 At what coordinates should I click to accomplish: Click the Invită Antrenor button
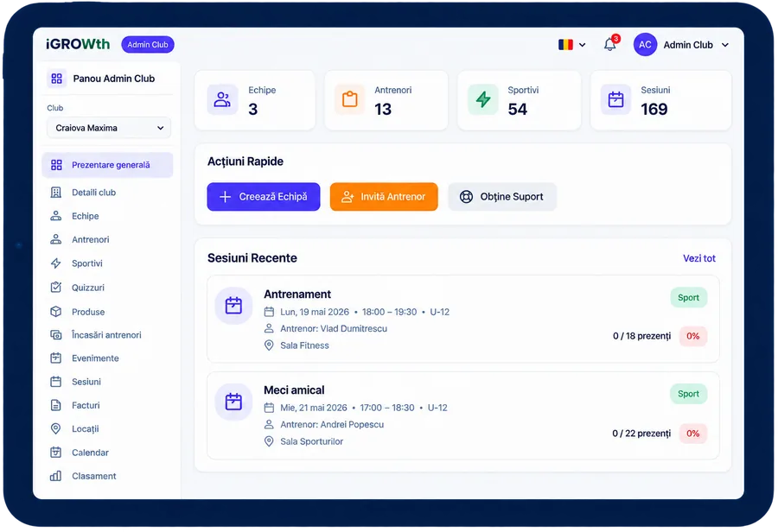click(x=384, y=197)
